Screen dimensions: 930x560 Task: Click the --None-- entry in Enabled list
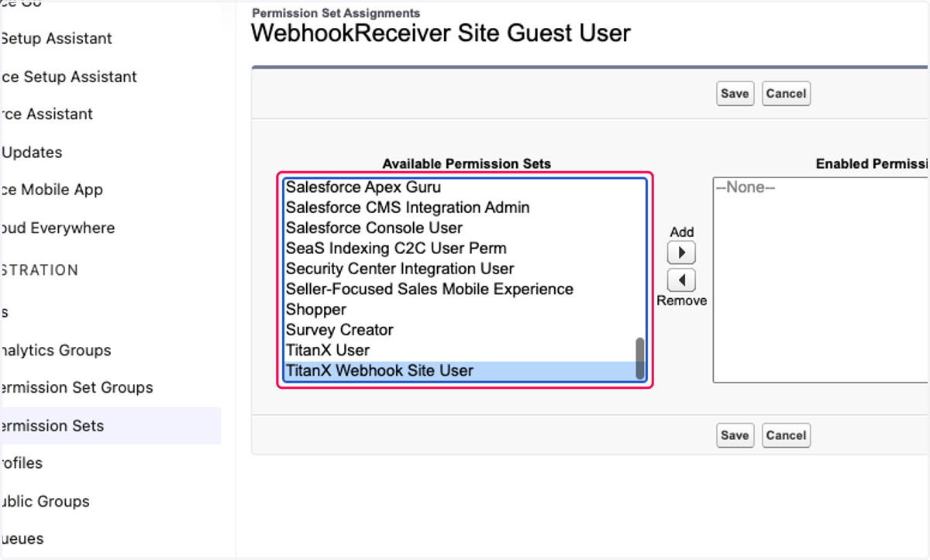point(745,187)
